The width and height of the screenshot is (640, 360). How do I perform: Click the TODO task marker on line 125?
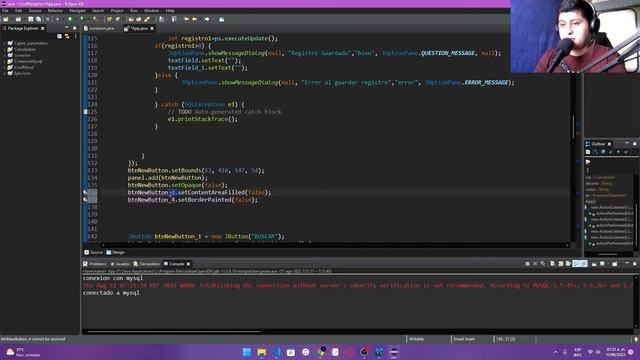85,111
